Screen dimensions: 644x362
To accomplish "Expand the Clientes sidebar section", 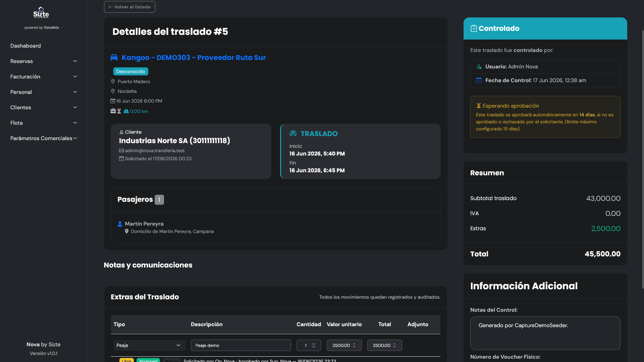I will coord(44,107).
